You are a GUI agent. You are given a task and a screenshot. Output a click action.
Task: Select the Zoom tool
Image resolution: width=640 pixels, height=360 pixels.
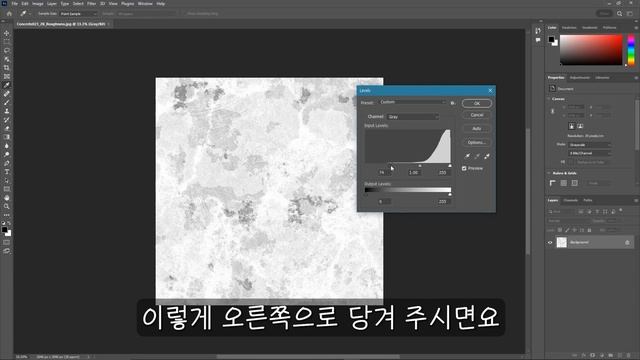click(7, 207)
